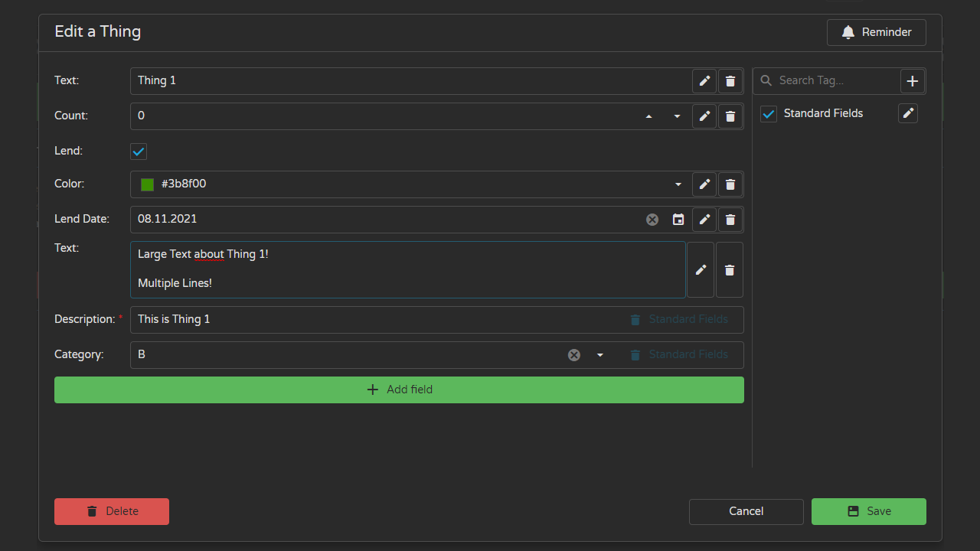Viewport: 980px width, 551px height.
Task: Increase Count with the up arrow
Action: (649, 116)
